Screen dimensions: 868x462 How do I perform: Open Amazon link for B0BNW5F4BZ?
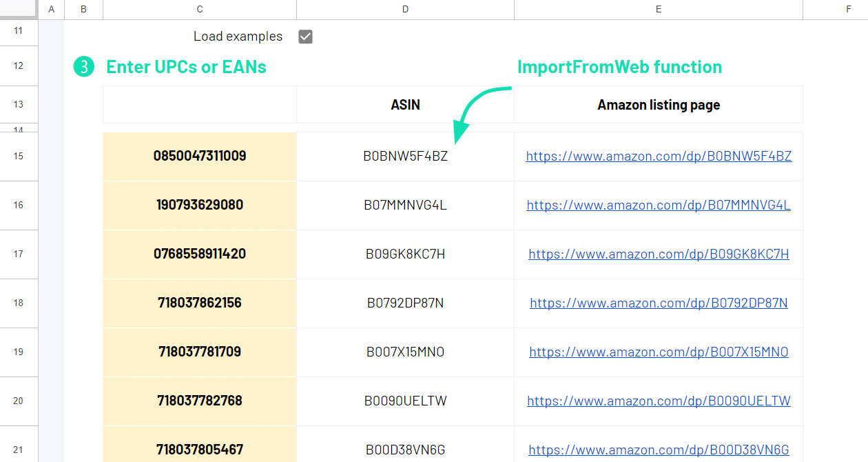click(659, 157)
